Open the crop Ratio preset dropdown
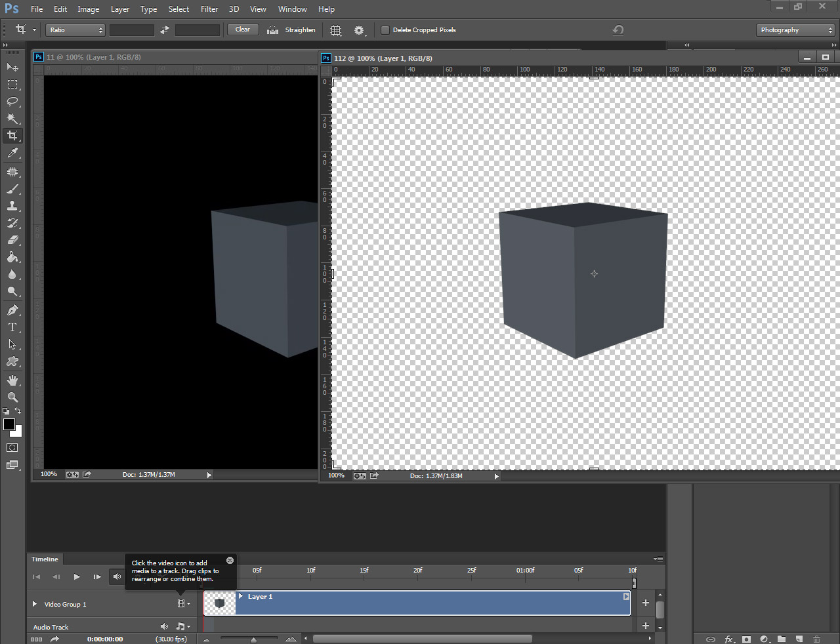 pyautogui.click(x=75, y=30)
